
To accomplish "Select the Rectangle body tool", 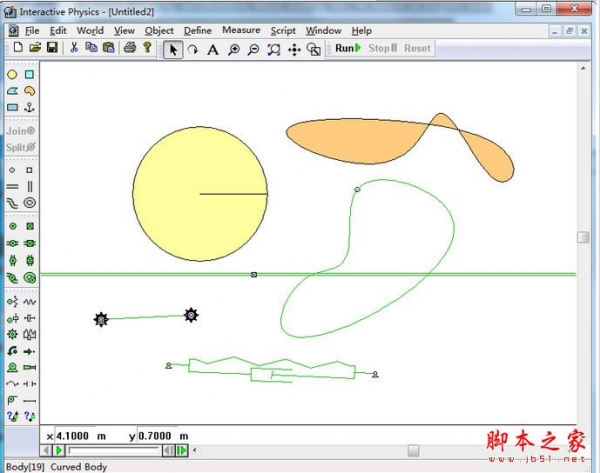I will (x=12, y=107).
